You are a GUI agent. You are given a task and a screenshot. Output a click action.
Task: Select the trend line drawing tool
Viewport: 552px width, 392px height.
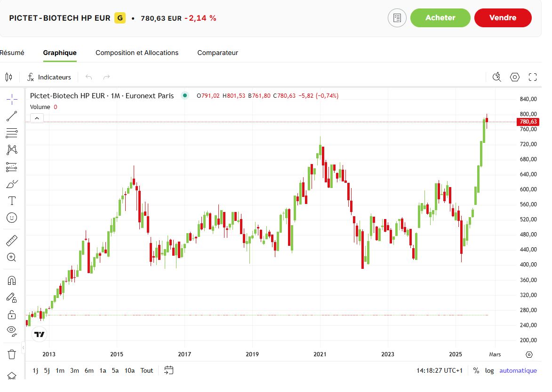click(x=12, y=116)
